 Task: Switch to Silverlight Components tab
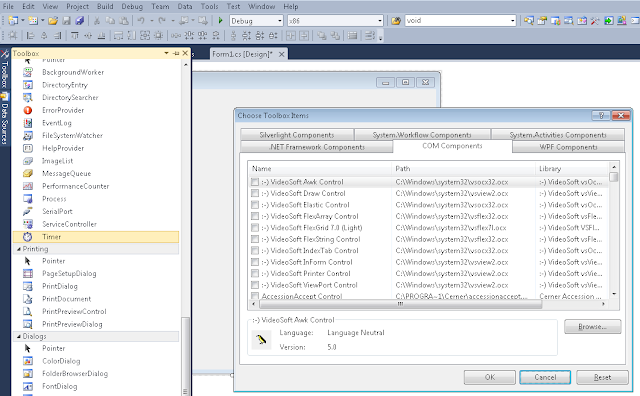(297, 135)
